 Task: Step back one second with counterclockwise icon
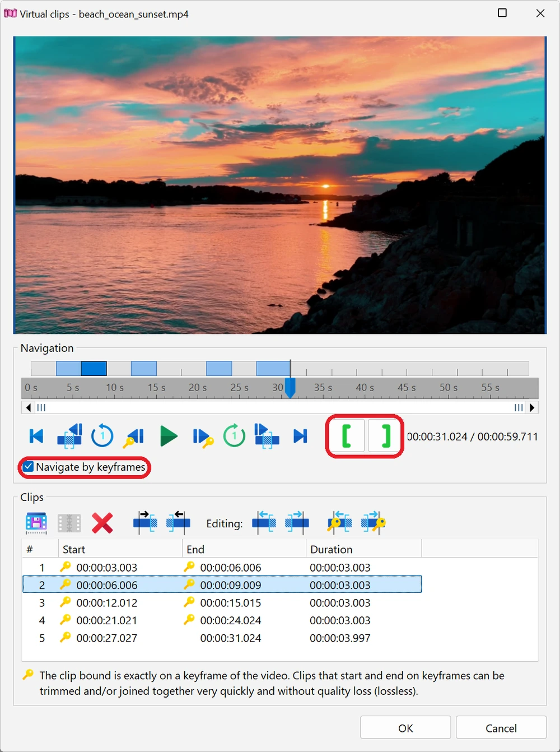tap(102, 436)
